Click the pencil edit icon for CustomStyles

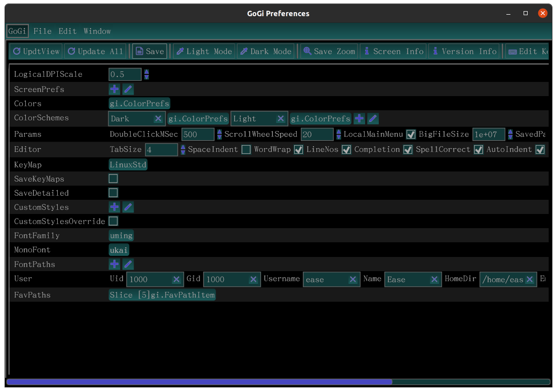coord(128,207)
